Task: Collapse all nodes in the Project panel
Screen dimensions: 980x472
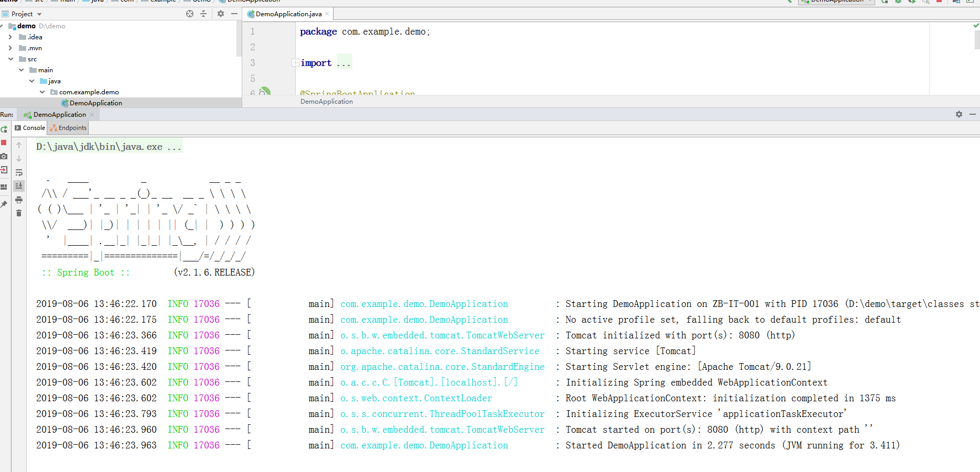Action: click(203, 14)
